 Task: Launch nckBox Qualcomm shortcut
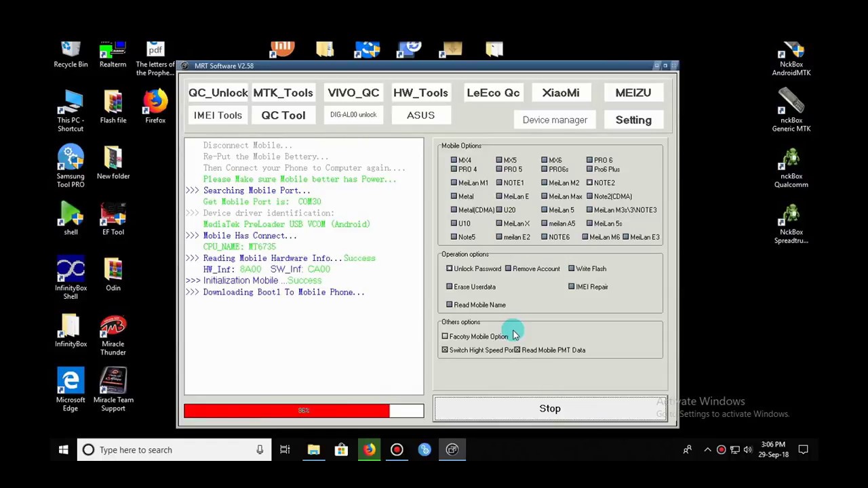pos(791,167)
